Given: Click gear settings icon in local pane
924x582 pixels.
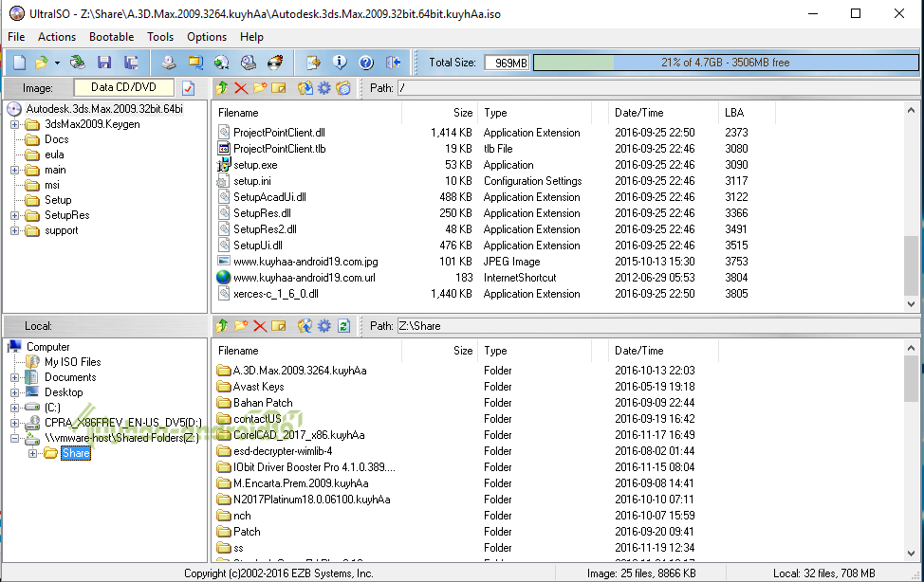Looking at the screenshot, I should click(x=324, y=326).
